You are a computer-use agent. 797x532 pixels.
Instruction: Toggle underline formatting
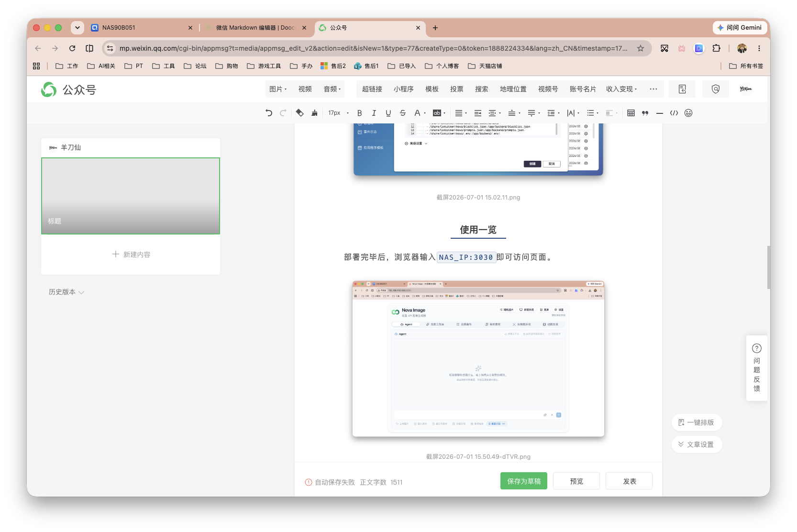coord(388,113)
